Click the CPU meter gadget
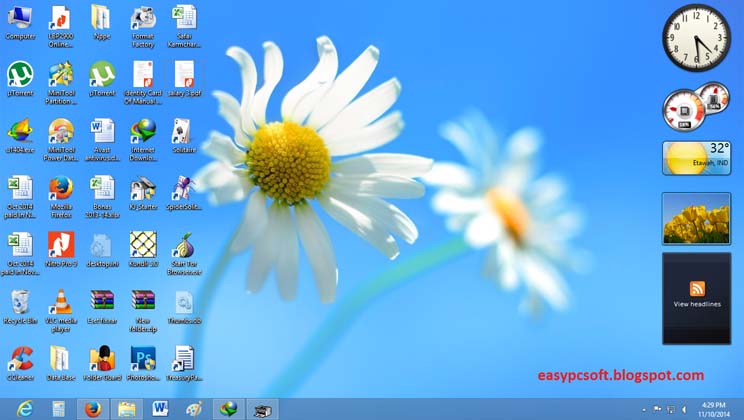744x420 pixels. (696, 106)
